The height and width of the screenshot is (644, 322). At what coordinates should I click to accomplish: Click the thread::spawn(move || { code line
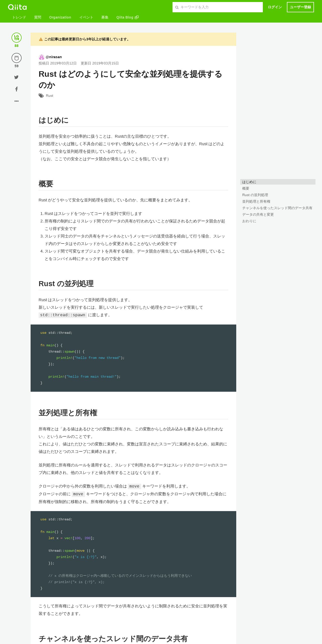click(x=71, y=551)
